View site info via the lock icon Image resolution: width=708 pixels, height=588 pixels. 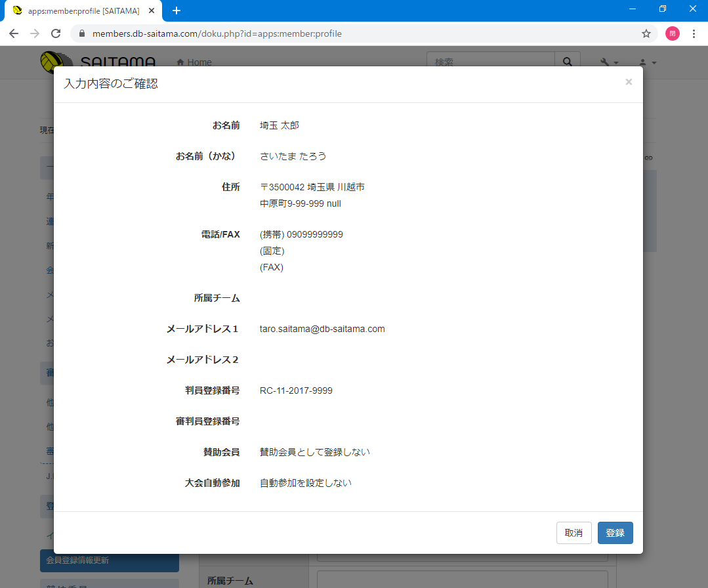82,33
